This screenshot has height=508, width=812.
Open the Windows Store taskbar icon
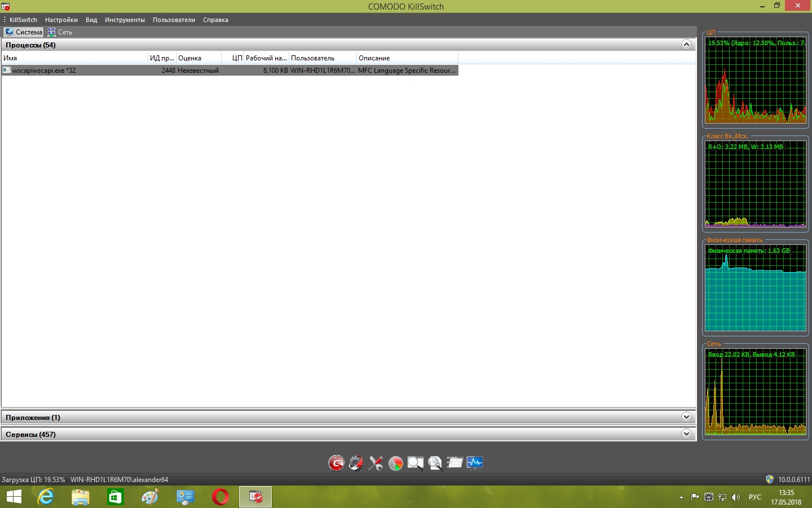click(116, 497)
